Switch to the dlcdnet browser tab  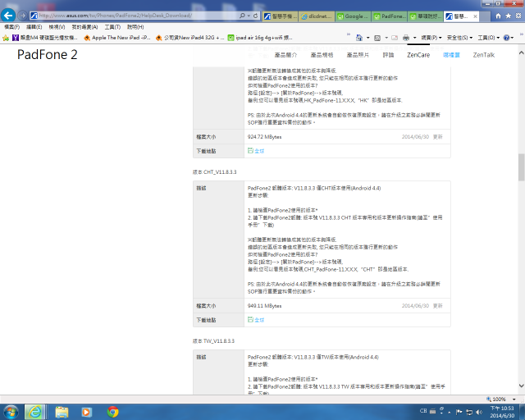[317, 16]
